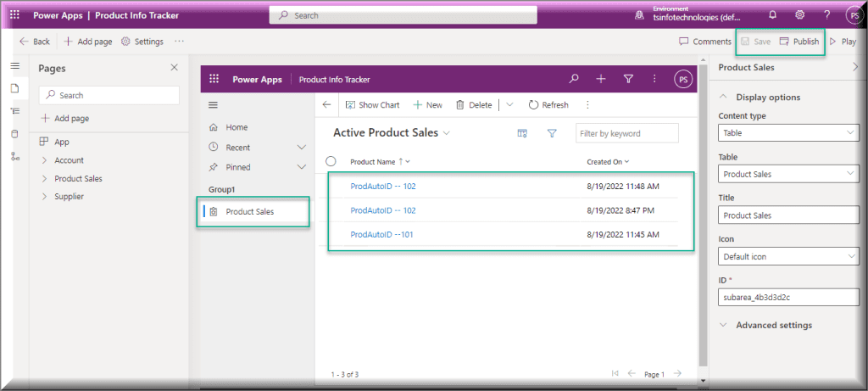Screen dimensions: 868x391
Task: Open notifications bell in top bar
Action: (x=773, y=15)
